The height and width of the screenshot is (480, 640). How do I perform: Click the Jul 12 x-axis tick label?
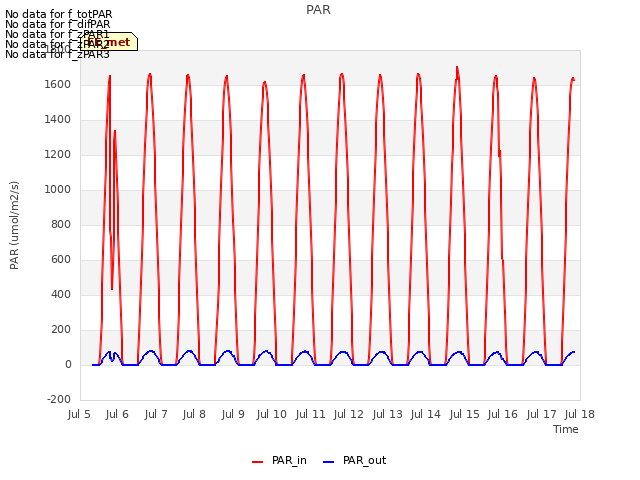point(349,415)
